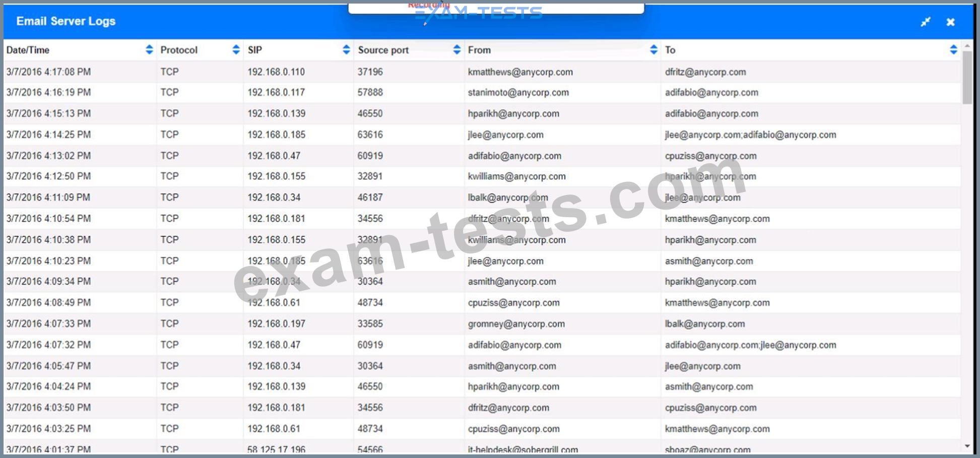Close the Email Server Logs panel
This screenshot has width=980, height=458.
951,22
